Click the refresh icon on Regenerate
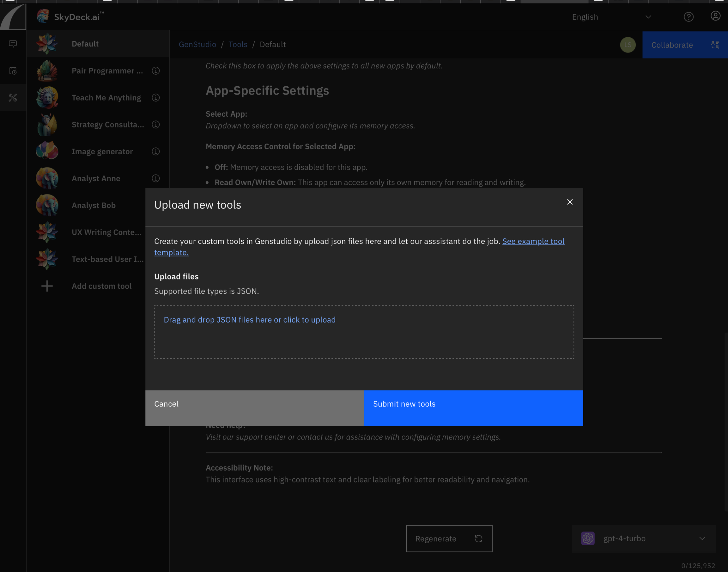Image resolution: width=728 pixels, height=572 pixels. (478, 538)
